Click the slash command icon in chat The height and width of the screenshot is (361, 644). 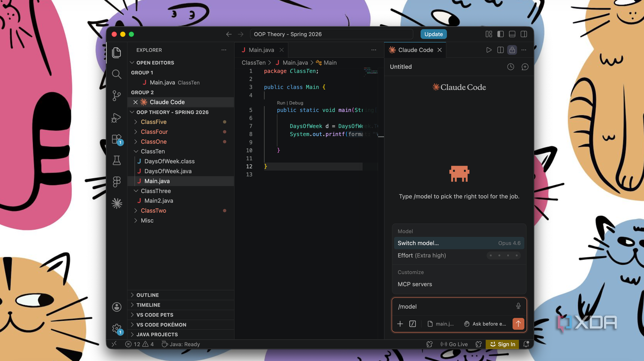point(413,324)
